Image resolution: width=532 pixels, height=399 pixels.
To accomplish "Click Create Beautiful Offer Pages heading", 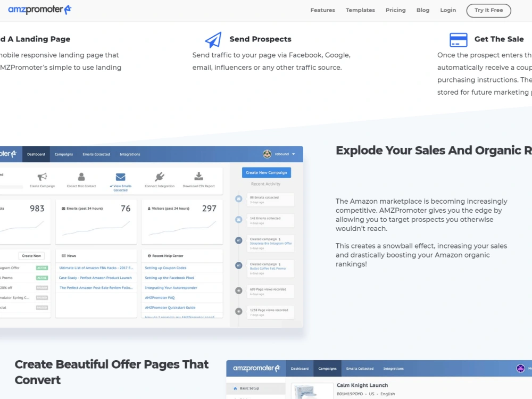I will coord(112,372).
